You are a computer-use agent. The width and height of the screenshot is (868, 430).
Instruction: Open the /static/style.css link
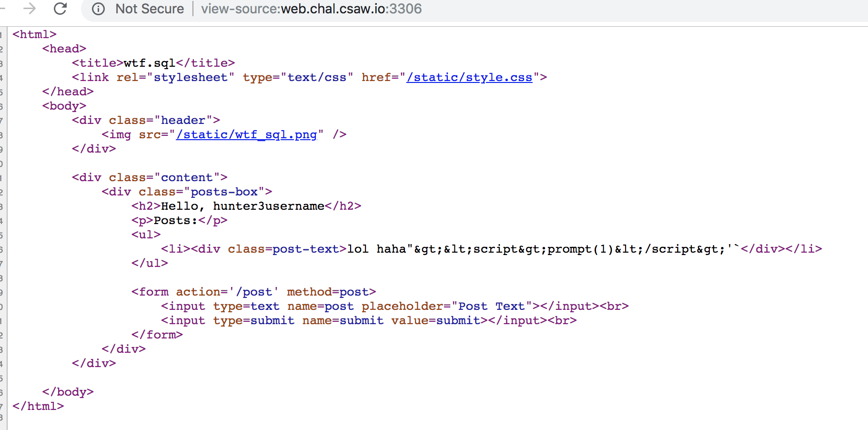(469, 77)
